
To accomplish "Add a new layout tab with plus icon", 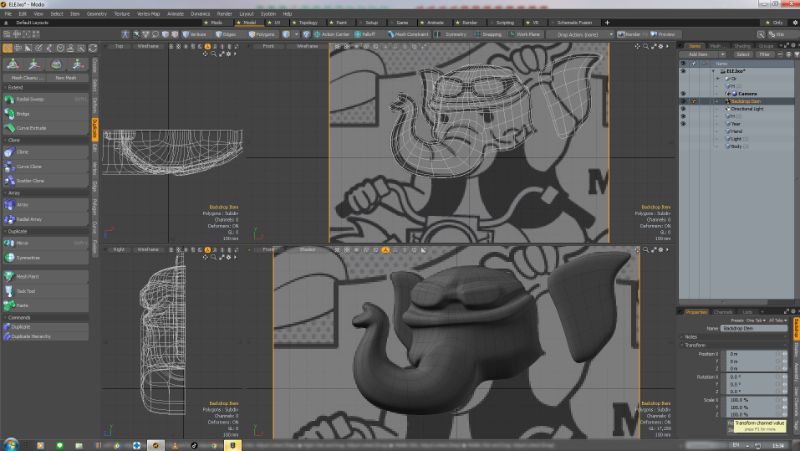I will (x=607, y=22).
